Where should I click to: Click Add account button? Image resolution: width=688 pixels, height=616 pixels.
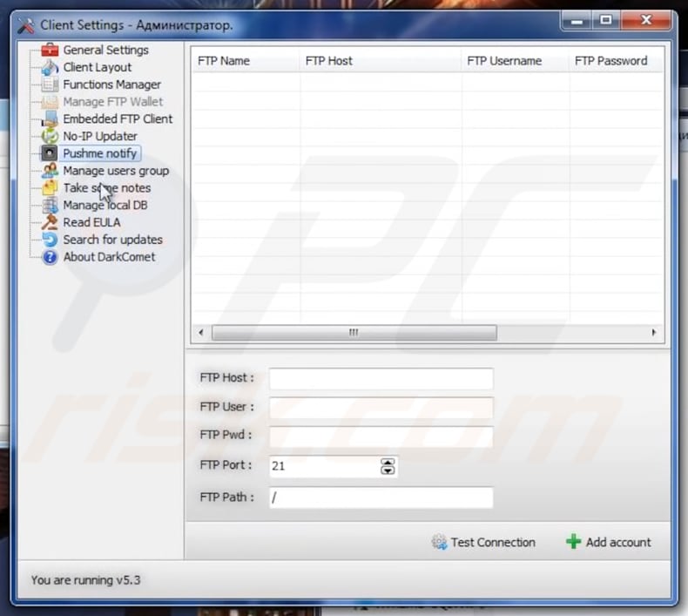tap(608, 542)
